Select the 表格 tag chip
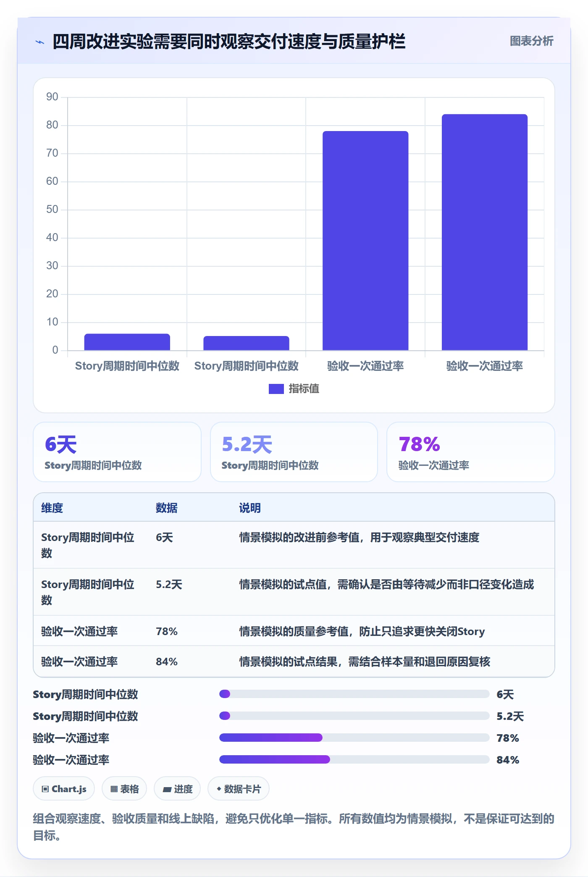Image resolution: width=588 pixels, height=877 pixels. 124,789
